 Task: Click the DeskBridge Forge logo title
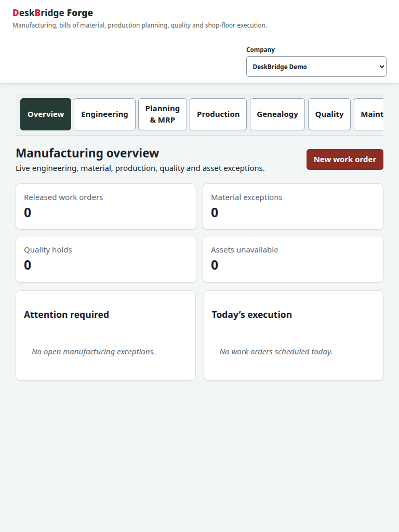52,13
